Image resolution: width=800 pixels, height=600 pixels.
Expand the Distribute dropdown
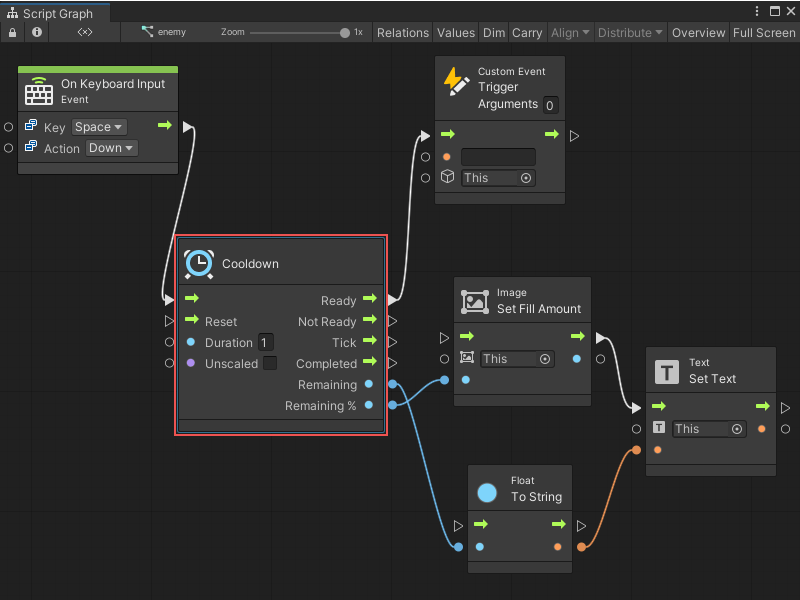(x=630, y=32)
